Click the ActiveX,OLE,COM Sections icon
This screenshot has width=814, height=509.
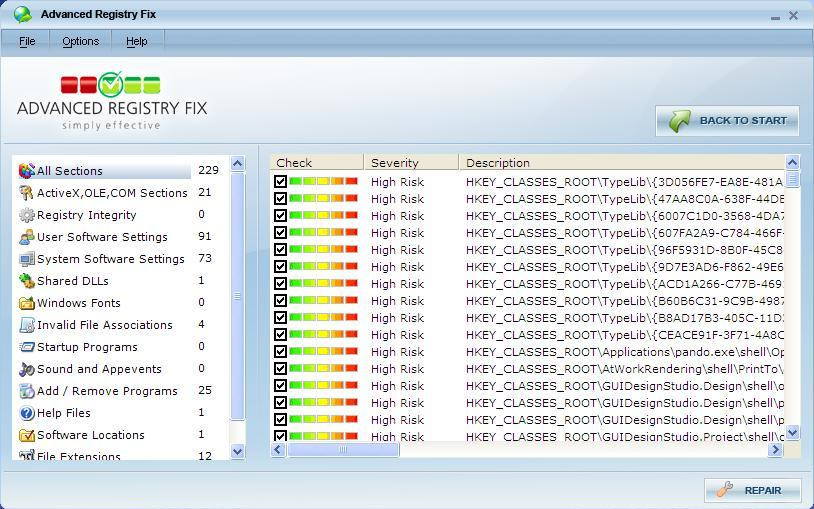(x=26, y=193)
